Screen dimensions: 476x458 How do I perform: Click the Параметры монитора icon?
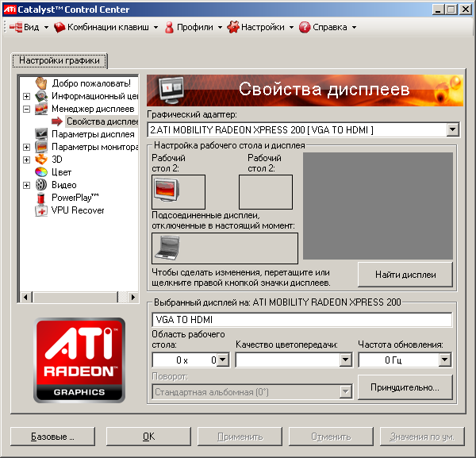[41, 147]
